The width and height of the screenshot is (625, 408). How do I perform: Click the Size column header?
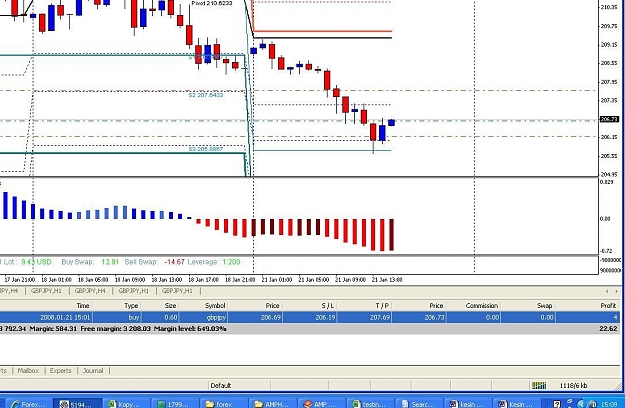pos(170,306)
